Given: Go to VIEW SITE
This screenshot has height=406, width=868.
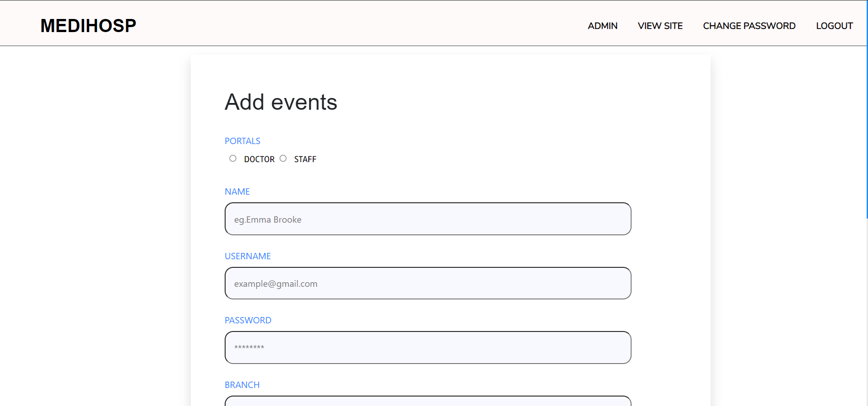Looking at the screenshot, I should pyautogui.click(x=660, y=26).
